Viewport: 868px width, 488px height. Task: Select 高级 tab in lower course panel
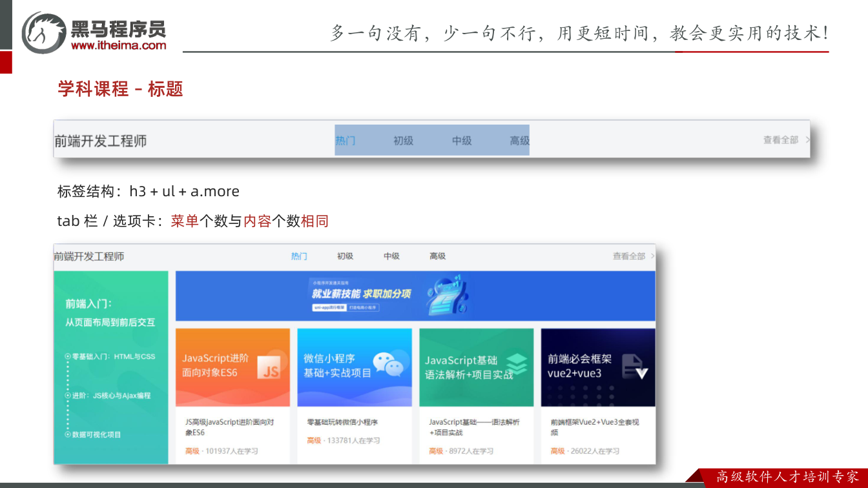click(x=437, y=256)
